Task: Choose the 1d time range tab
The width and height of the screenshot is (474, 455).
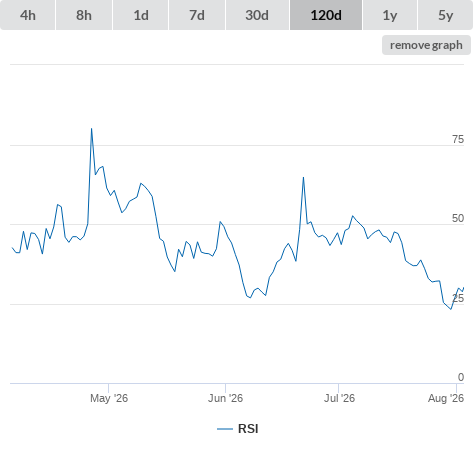Action: 141,15
